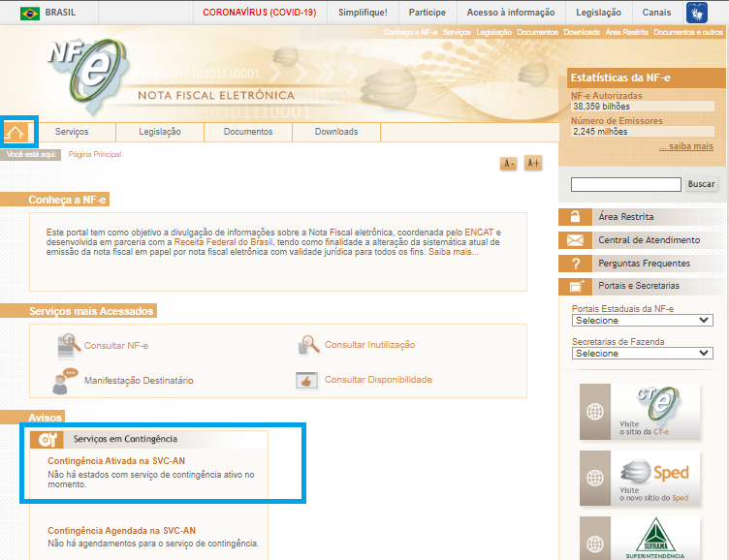Click the 2,245 milhões statistic value

600,132
